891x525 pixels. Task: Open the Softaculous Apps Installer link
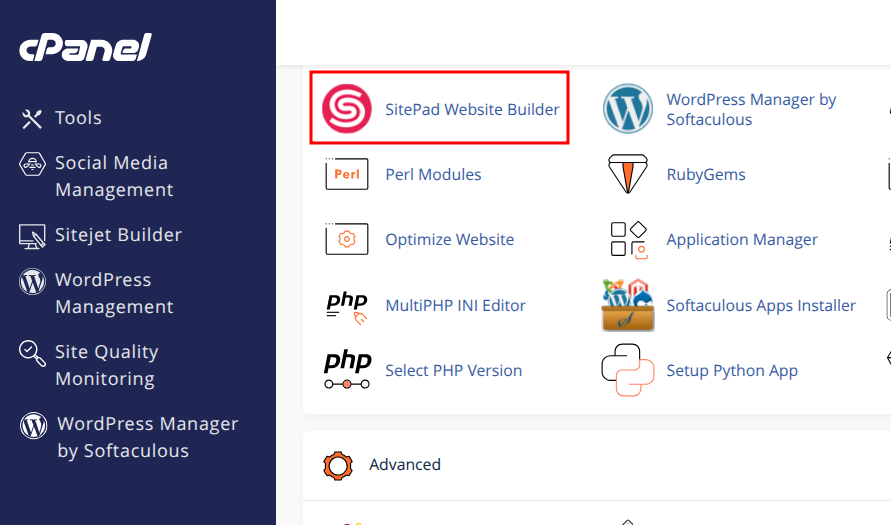click(761, 306)
